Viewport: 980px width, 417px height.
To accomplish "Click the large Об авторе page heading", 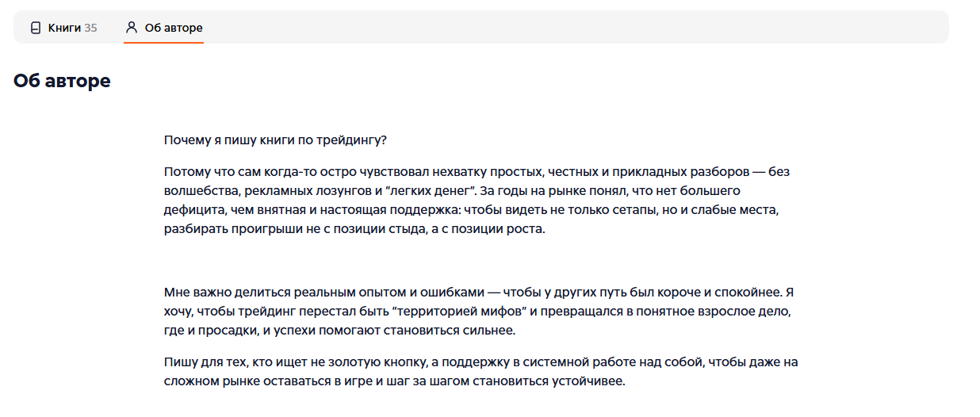I will click(x=62, y=81).
